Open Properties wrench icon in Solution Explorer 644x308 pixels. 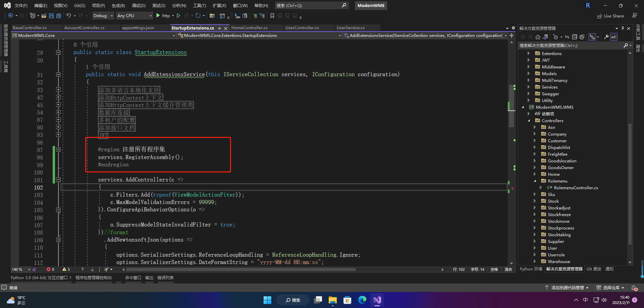(606, 37)
